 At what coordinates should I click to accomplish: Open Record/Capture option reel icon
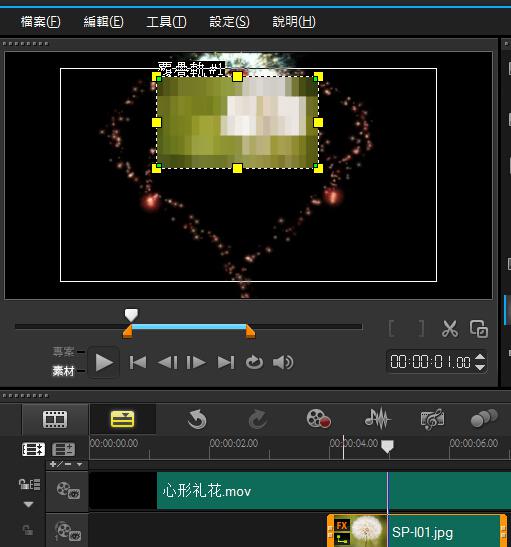click(318, 419)
